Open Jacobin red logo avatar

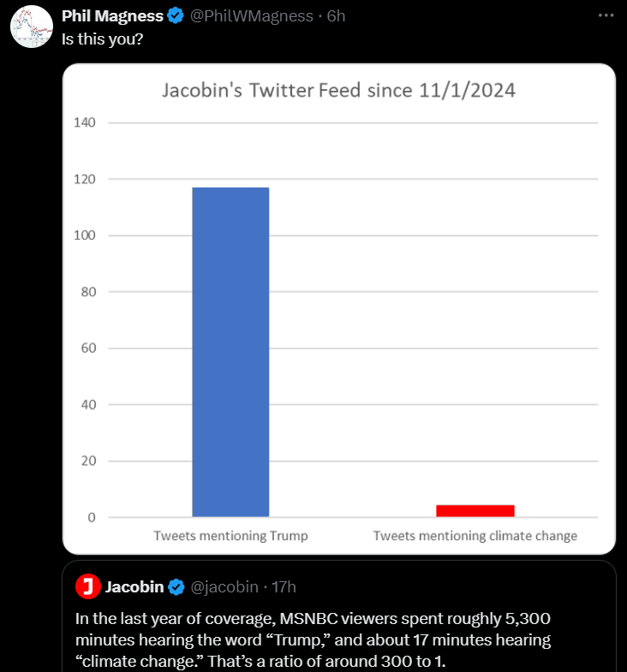tap(88, 586)
